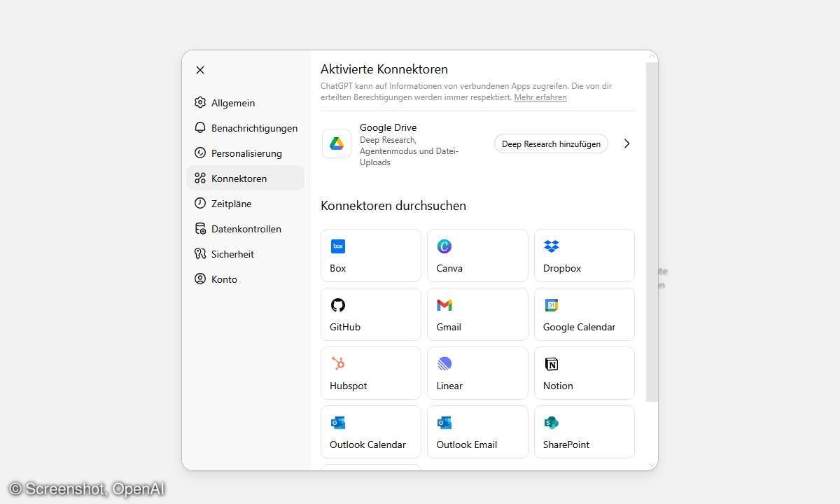Select the Konnektoren menu entry

coord(246,178)
